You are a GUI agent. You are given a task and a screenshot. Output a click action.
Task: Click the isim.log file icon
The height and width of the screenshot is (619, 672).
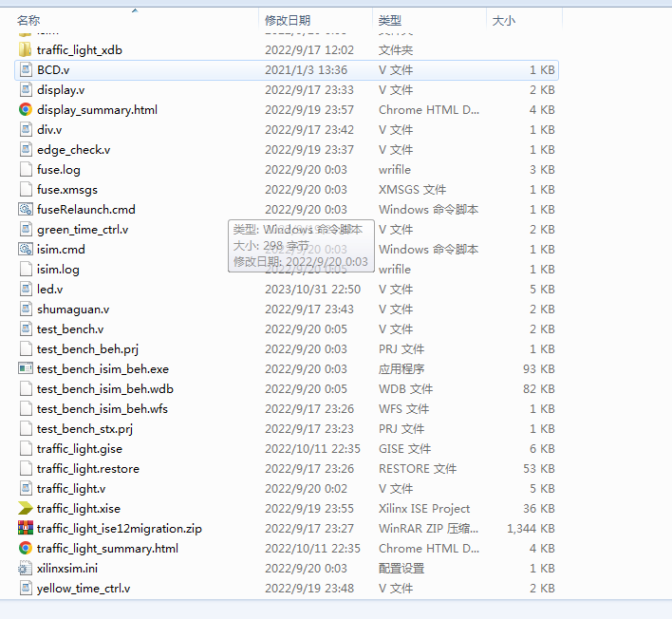pos(26,269)
